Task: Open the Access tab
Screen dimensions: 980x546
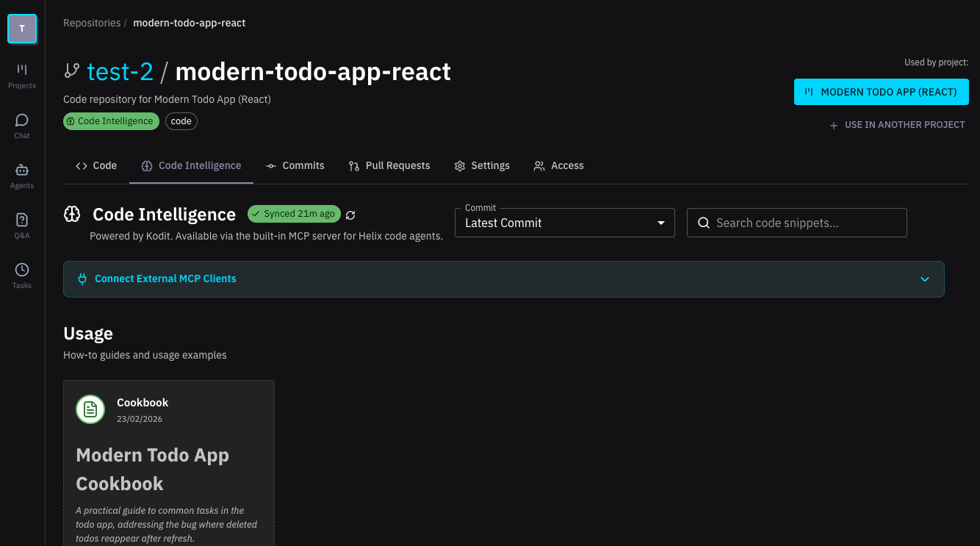Action: tap(558, 165)
